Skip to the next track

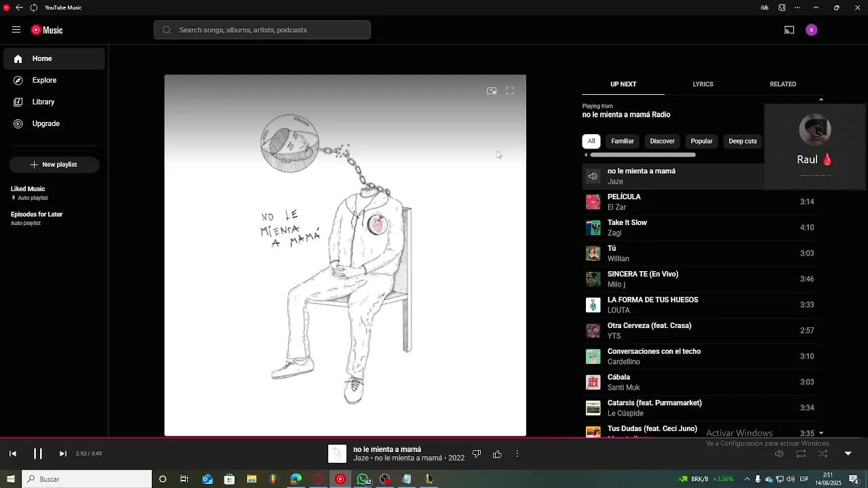[x=63, y=453]
